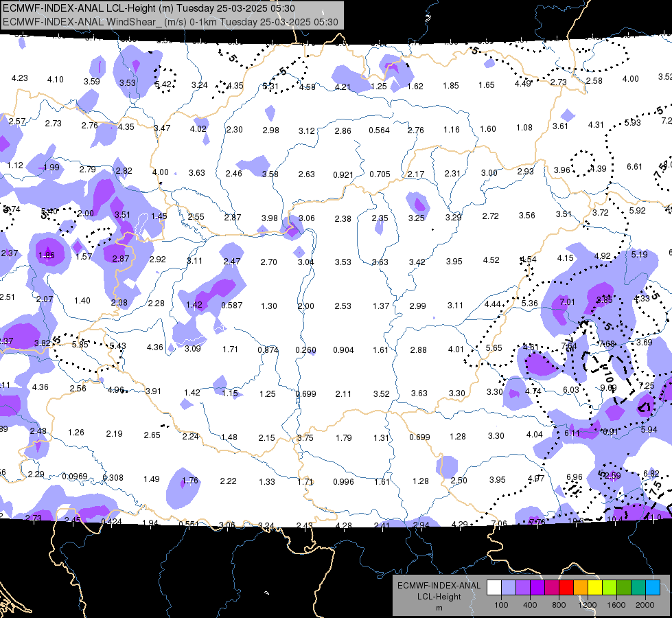Click the wind shear value '0.0969'

75,477
